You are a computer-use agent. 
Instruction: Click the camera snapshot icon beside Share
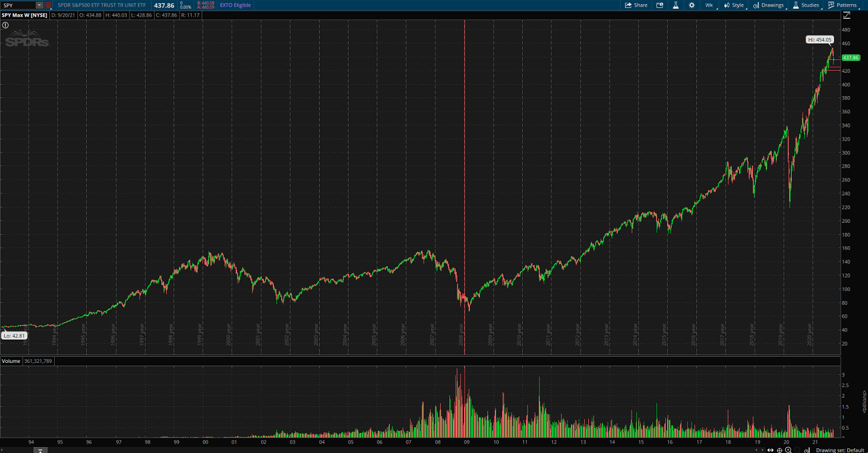point(660,5)
